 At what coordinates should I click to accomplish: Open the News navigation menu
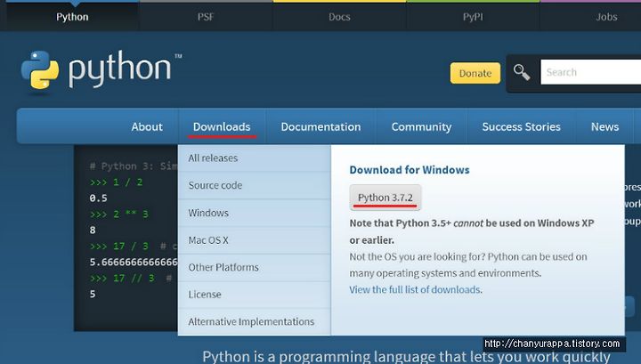(x=604, y=126)
